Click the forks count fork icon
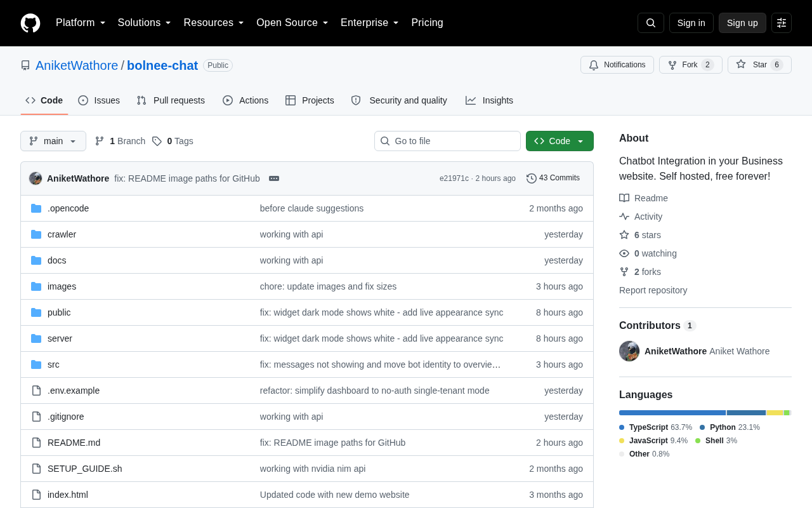This screenshot has height=508, width=812. (624, 272)
